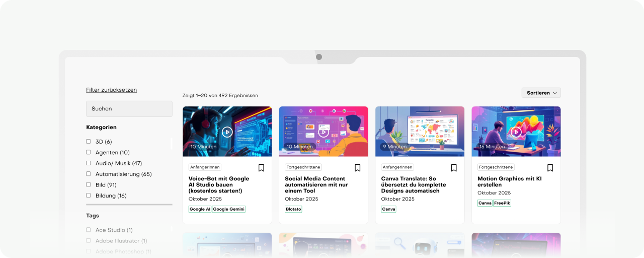The image size is (644, 258).
Task: Open Canva Translate course title
Action: pyautogui.click(x=413, y=184)
